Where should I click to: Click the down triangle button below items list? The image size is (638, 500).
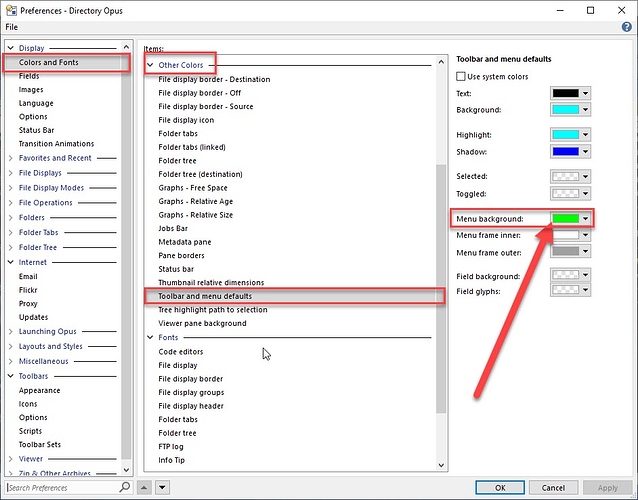pyautogui.click(x=162, y=487)
